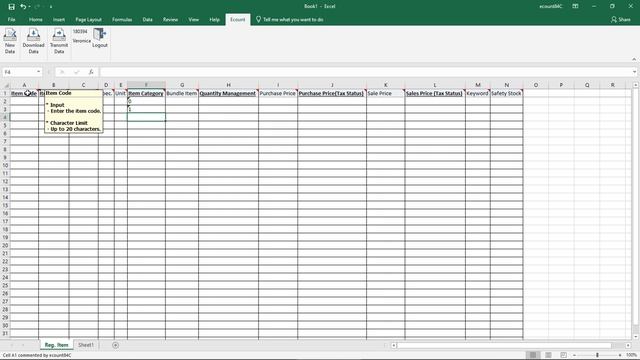Click the formula bar cancel X icon
The width and height of the screenshot is (640, 360).
coord(62,72)
